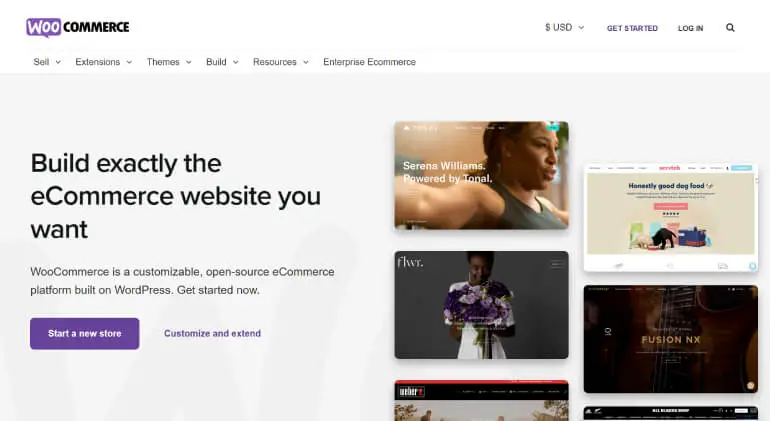Select Log In in header
The width and height of the screenshot is (770, 421).
690,28
